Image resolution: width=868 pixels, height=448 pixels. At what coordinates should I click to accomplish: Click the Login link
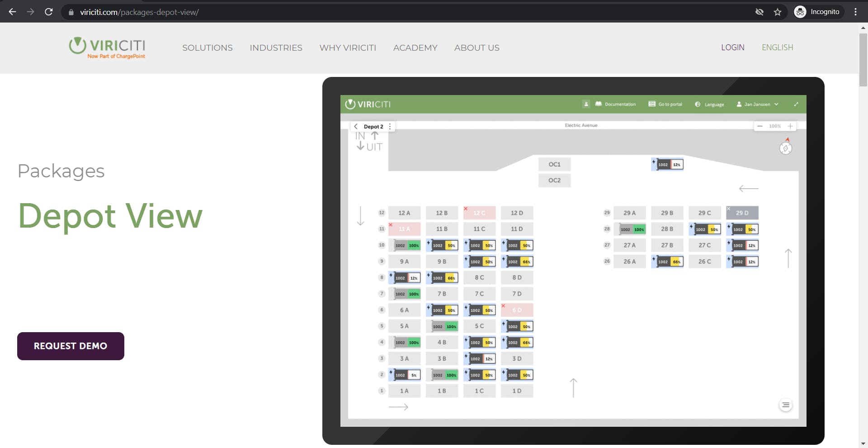tap(732, 48)
